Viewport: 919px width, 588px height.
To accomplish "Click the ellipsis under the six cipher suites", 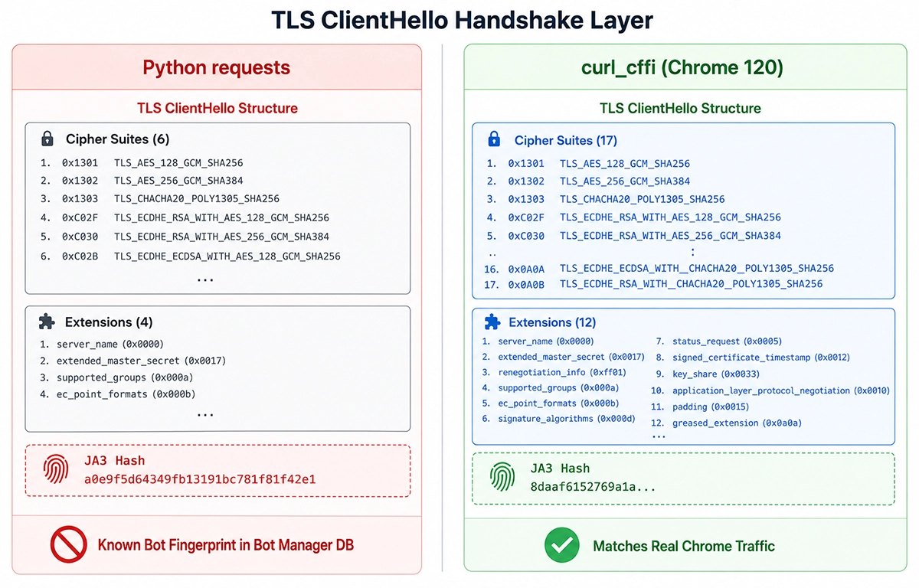I will pyautogui.click(x=205, y=281).
